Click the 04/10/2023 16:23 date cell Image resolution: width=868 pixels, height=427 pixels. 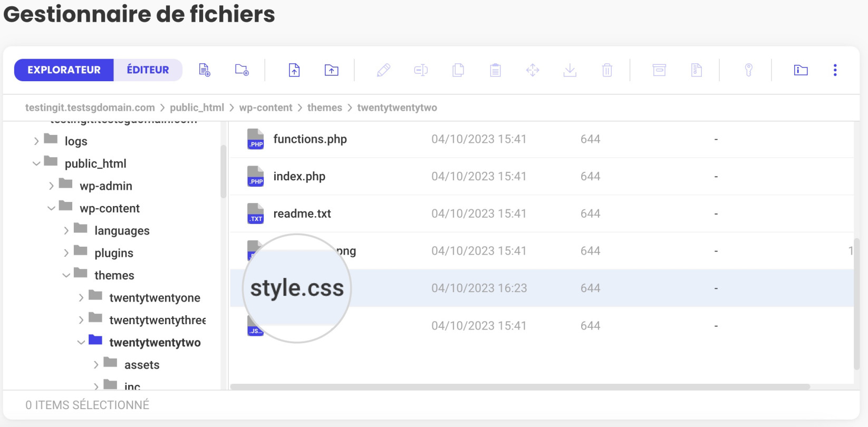click(x=479, y=288)
